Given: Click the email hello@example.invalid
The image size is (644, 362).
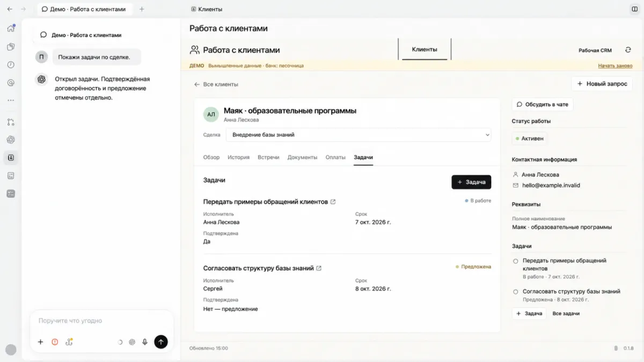Looking at the screenshot, I should point(551,185).
